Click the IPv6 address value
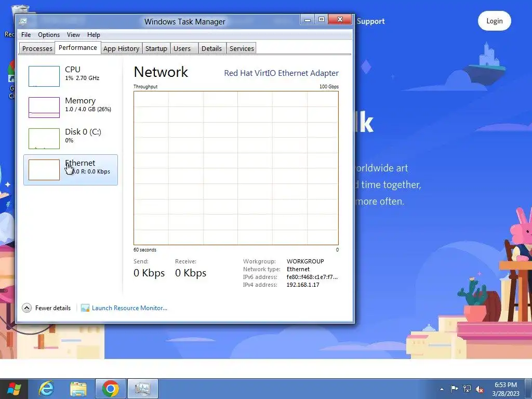This screenshot has height=399, width=532. pyautogui.click(x=312, y=277)
